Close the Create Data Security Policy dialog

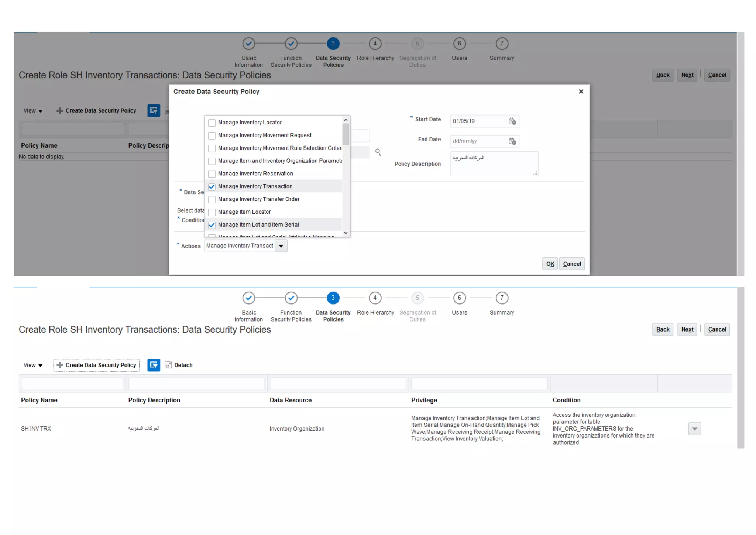(x=581, y=92)
